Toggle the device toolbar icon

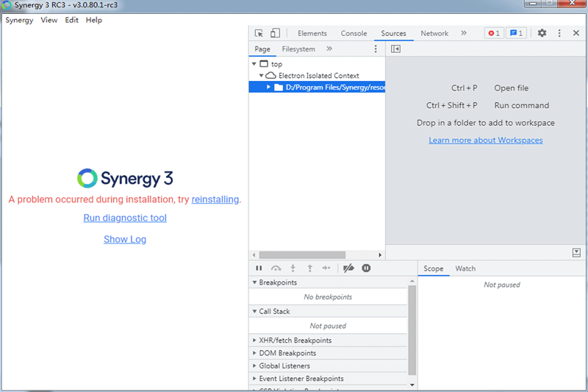pyautogui.click(x=275, y=33)
